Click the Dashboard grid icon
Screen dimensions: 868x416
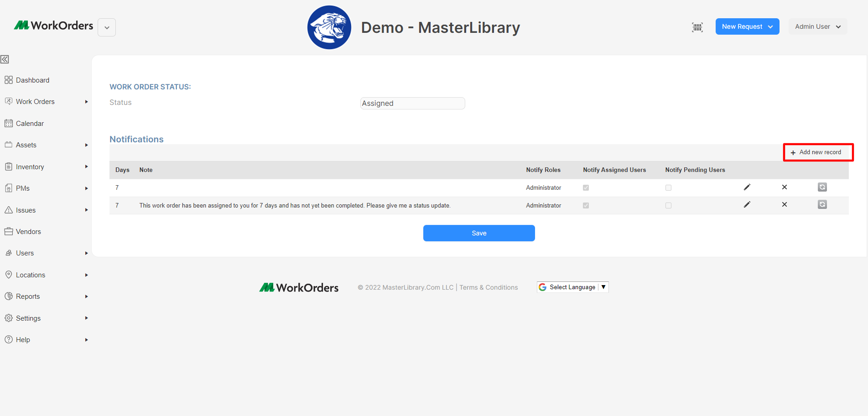pos(9,80)
